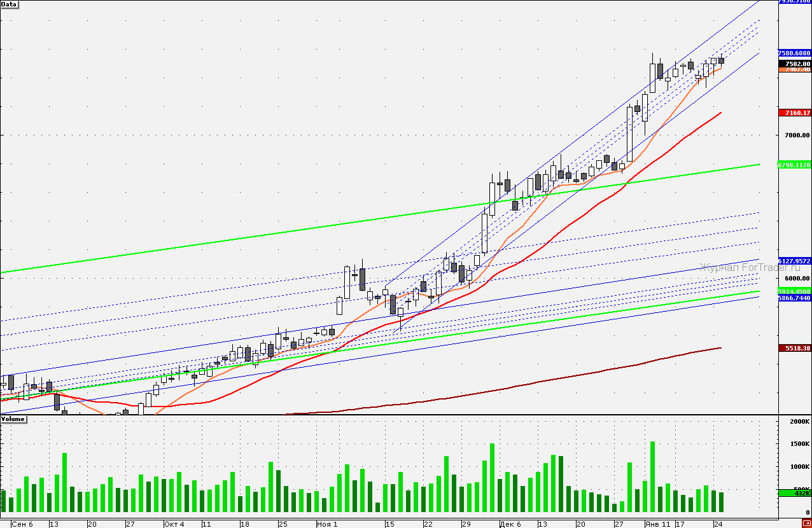812x528 pixels.
Task: Click the blue label 5866.7440
Action: [795, 298]
